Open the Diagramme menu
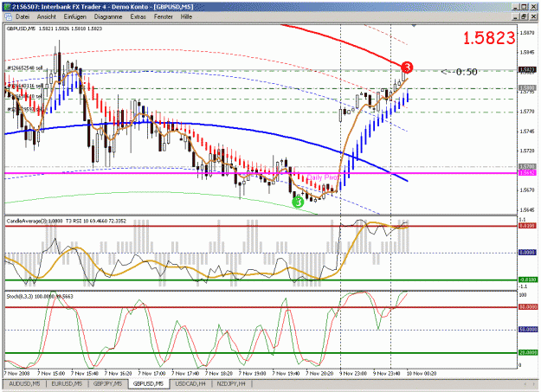 point(108,16)
